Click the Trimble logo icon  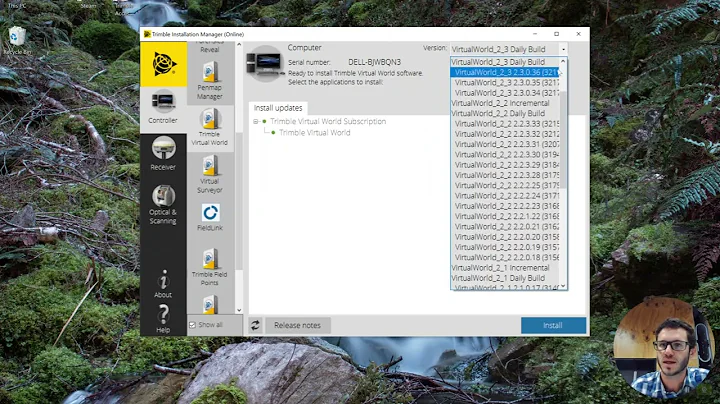point(163,64)
